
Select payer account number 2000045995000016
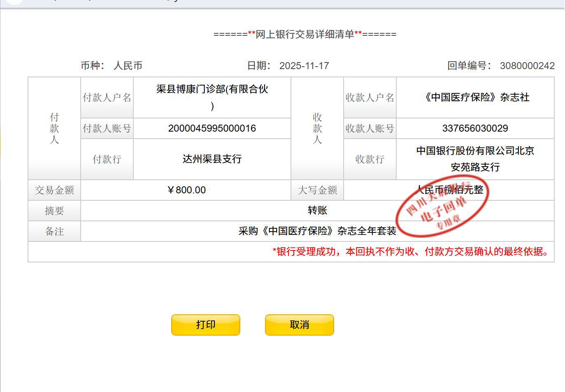click(212, 128)
